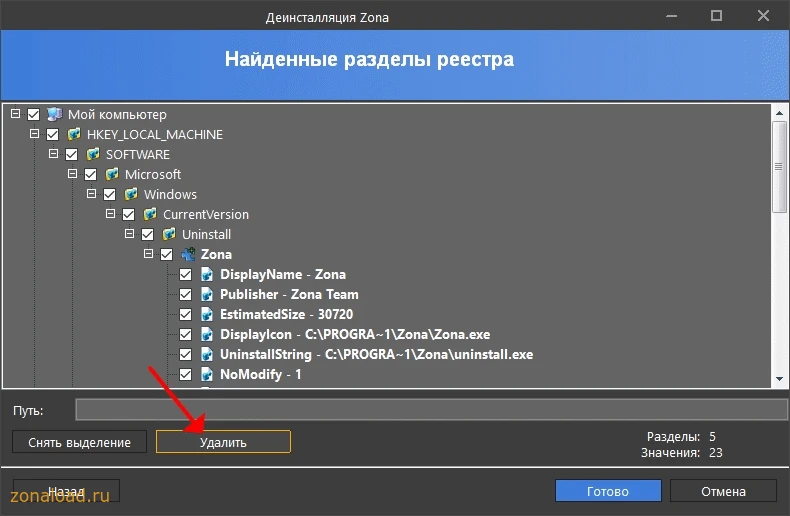The image size is (790, 516).
Task: Collapse the SOFTWARE node
Action: [x=53, y=153]
